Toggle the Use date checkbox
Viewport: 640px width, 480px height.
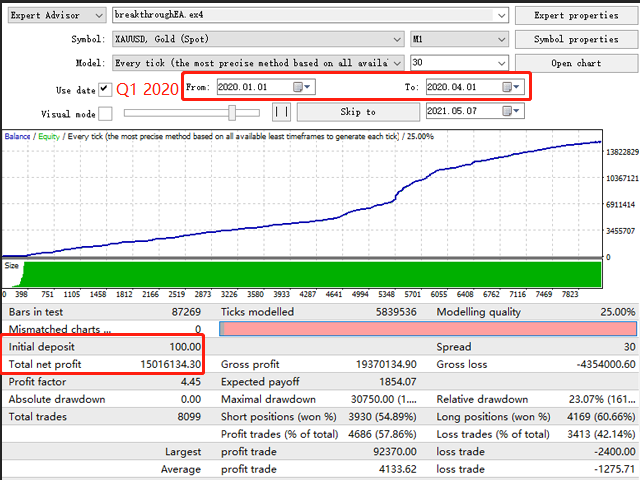tap(105, 89)
